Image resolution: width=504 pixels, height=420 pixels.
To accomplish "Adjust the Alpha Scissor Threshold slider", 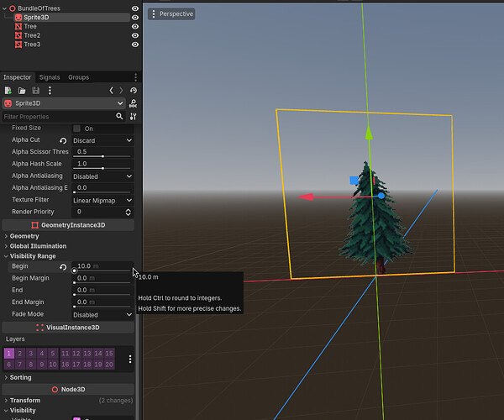I will pyautogui.click(x=102, y=156).
